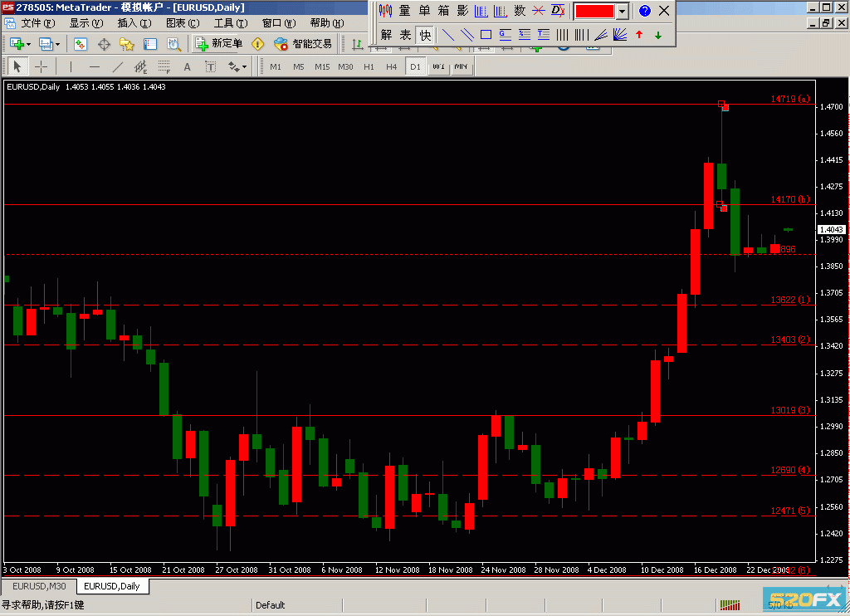850x616 pixels.
Task: Select the single blue line tool
Action: 447,35
